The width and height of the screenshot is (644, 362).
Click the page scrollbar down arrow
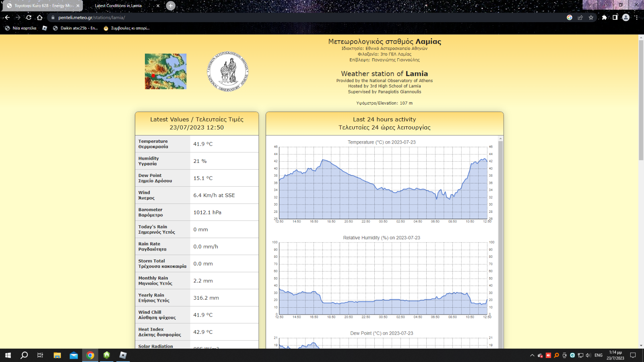[x=641, y=346]
